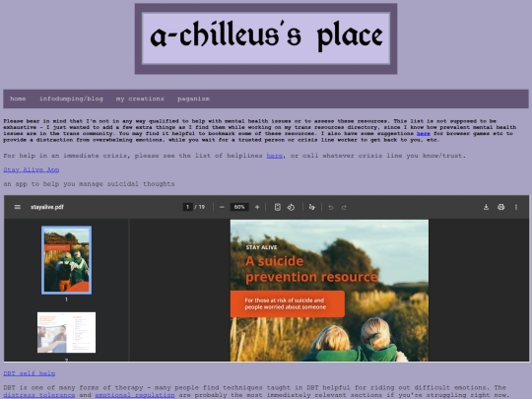Select page 2 thumbnail in sidebar
Viewport: 532px width, 399px height.
pyautogui.click(x=67, y=333)
